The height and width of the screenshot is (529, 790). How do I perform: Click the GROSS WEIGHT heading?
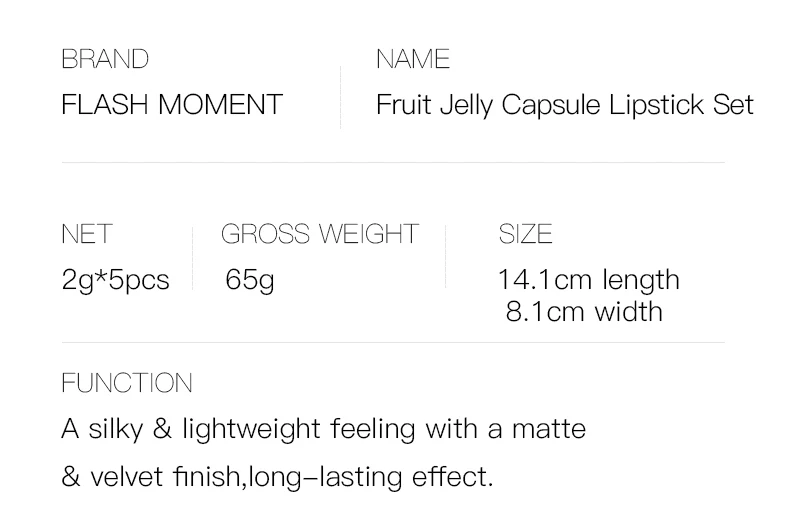point(319,234)
